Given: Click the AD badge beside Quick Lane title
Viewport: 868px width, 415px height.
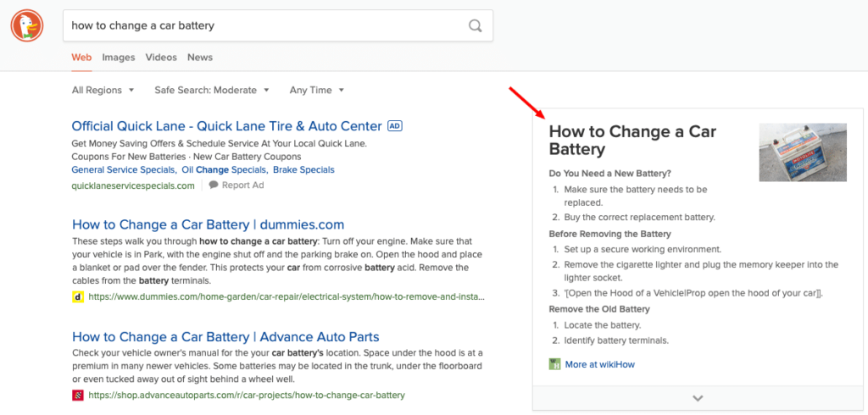Looking at the screenshot, I should pyautogui.click(x=395, y=126).
